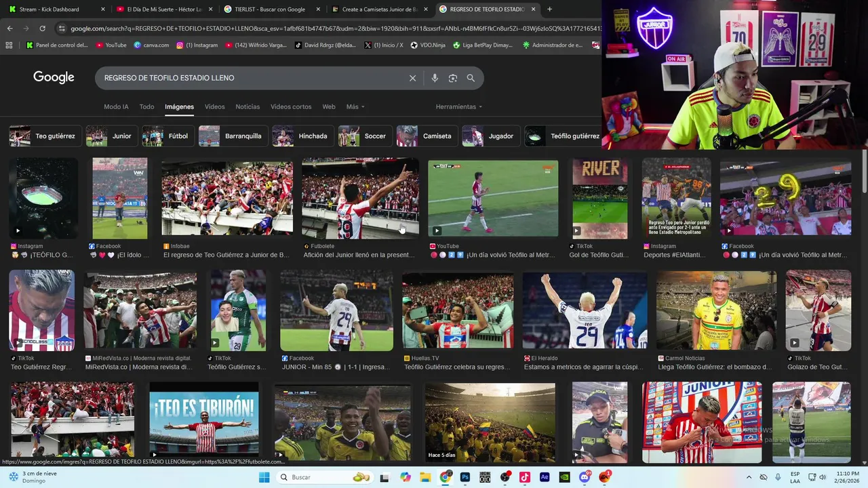Filter by the Jugador chip
868x488 pixels.
pyautogui.click(x=491, y=136)
